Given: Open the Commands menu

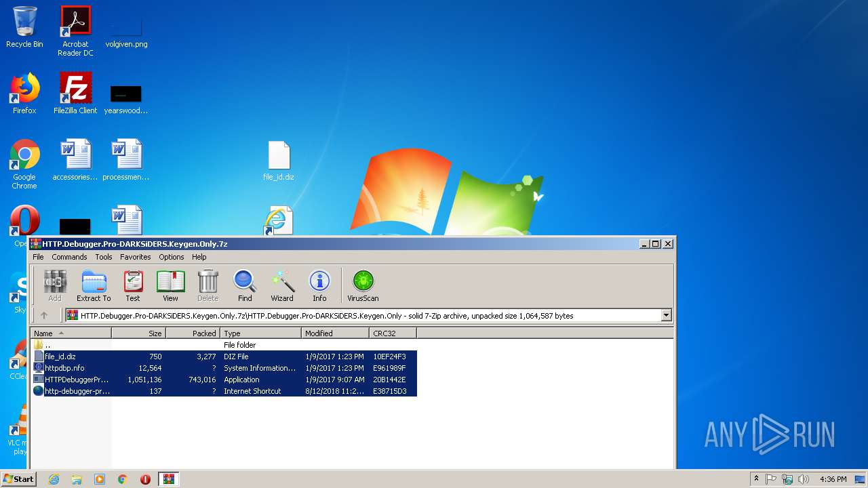Looking at the screenshot, I should coord(69,257).
